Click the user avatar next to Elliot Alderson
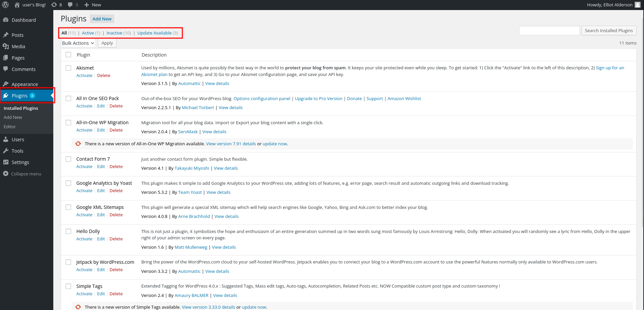The height and width of the screenshot is (310, 644). [637, 5]
